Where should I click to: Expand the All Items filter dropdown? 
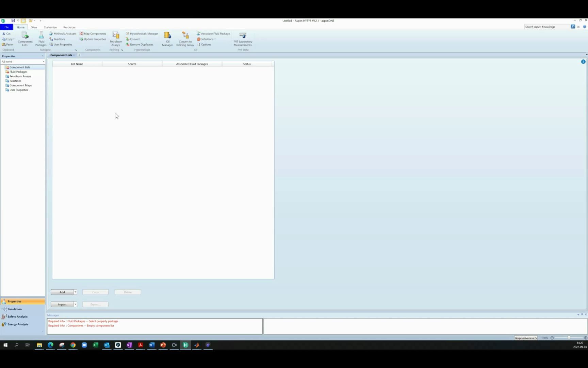(43, 62)
